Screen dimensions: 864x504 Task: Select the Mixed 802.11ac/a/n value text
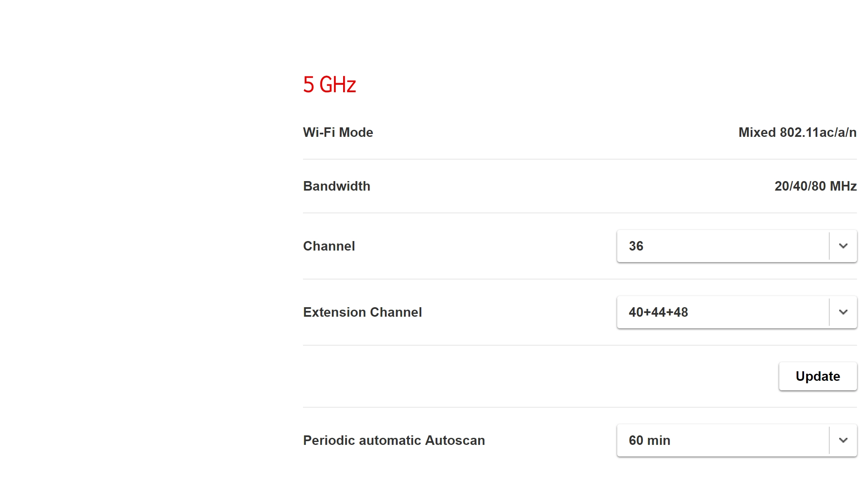797,132
